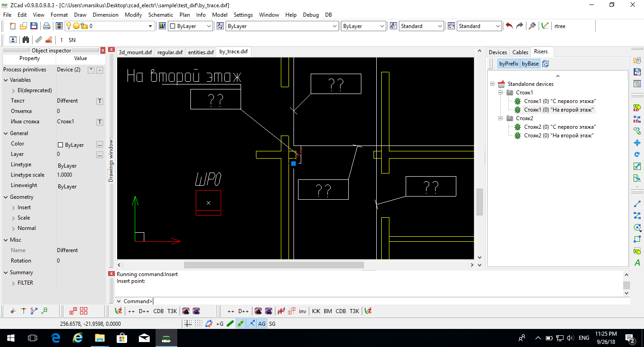644x347 pixels.
Task: Select the red four-squares grid icon
Action: (x=84, y=311)
